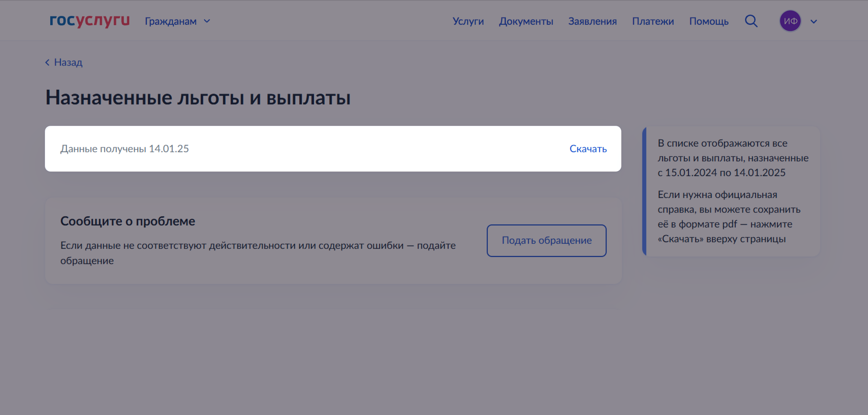This screenshot has height=415, width=868.
Task: Expand the profile menu chevron
Action: (x=814, y=22)
